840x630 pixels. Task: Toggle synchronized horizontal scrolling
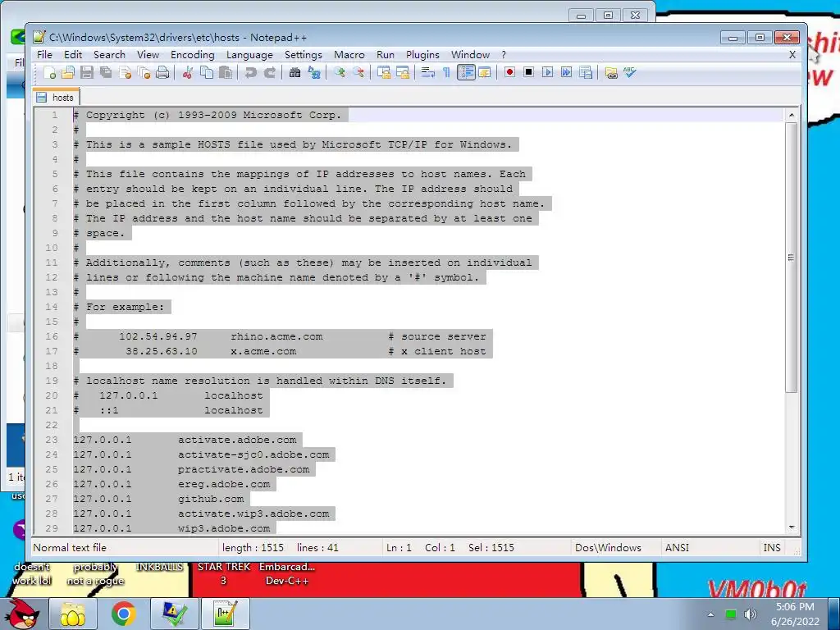click(x=402, y=72)
